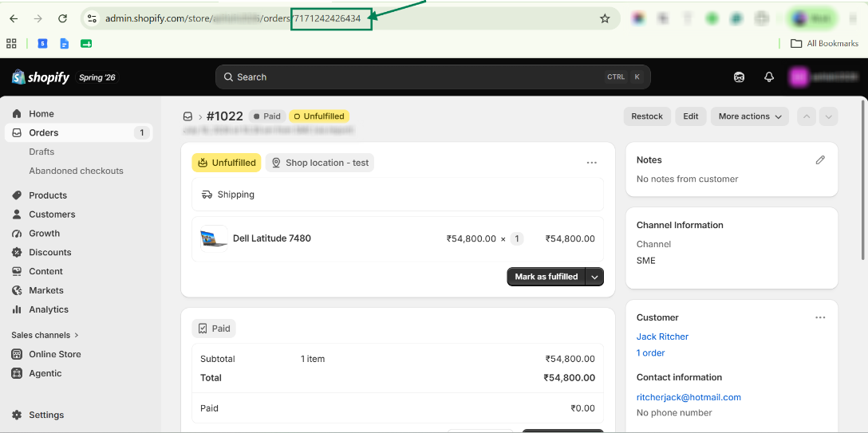Reload the page with the refresh icon

click(x=62, y=19)
